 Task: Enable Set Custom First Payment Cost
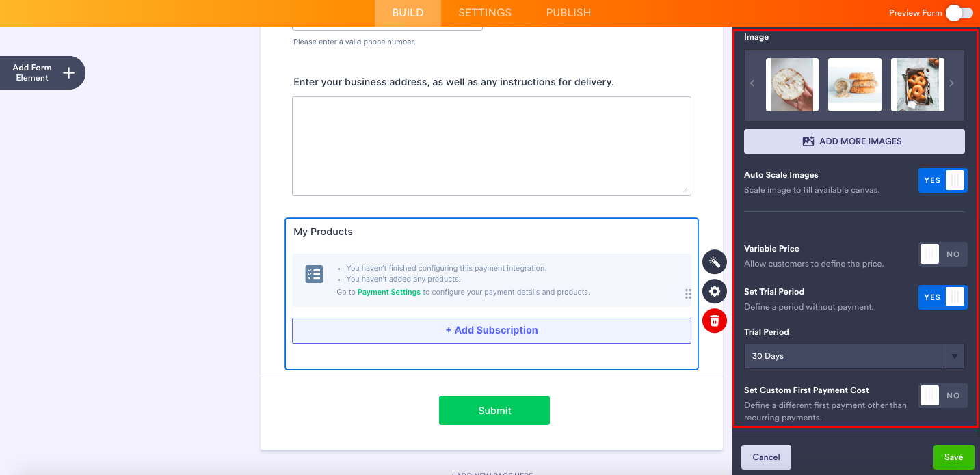pyautogui.click(x=942, y=396)
